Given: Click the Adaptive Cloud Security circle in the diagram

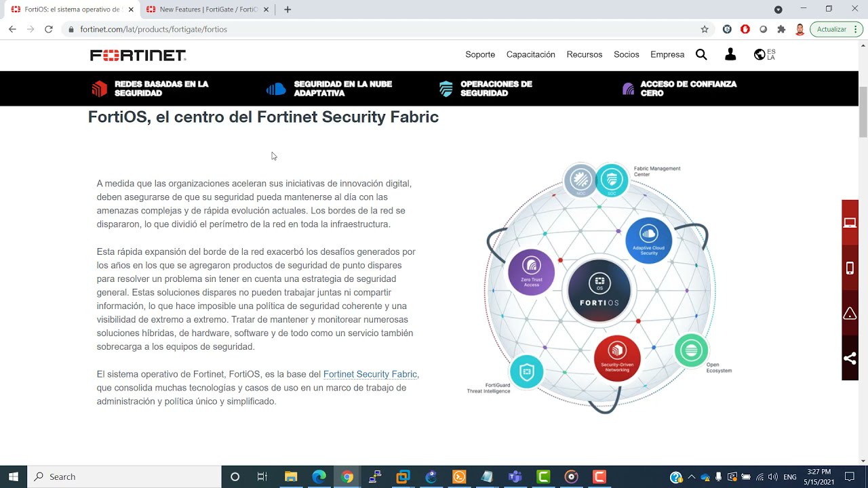Looking at the screenshot, I should 649,241.
